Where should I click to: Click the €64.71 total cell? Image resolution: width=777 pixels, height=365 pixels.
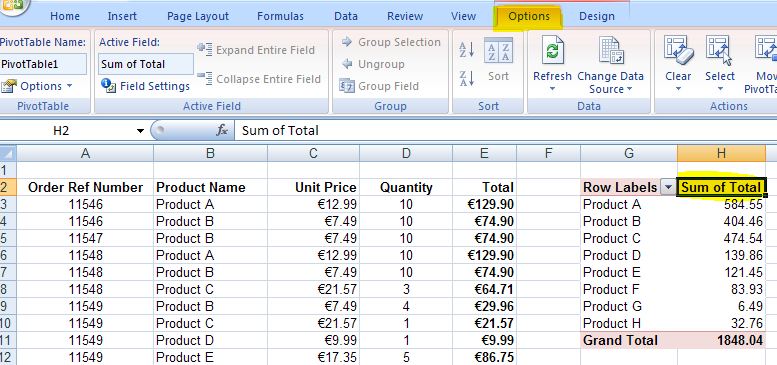point(484,289)
